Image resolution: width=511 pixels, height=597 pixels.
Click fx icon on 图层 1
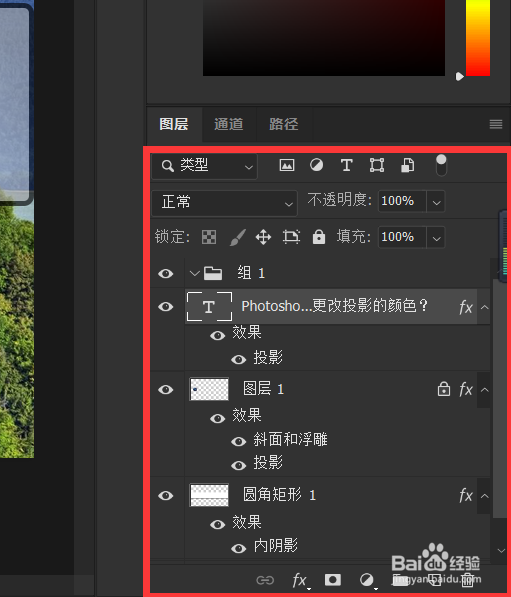click(x=466, y=389)
